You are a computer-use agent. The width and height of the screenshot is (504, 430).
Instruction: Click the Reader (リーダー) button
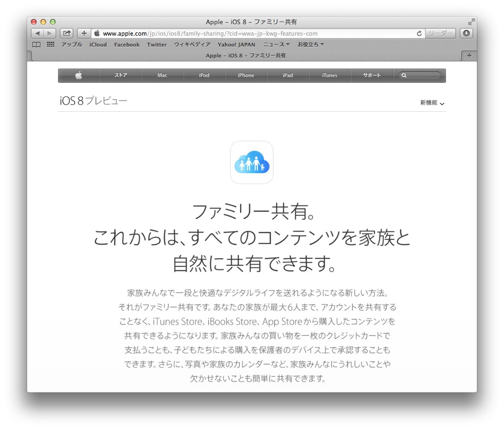(x=440, y=33)
